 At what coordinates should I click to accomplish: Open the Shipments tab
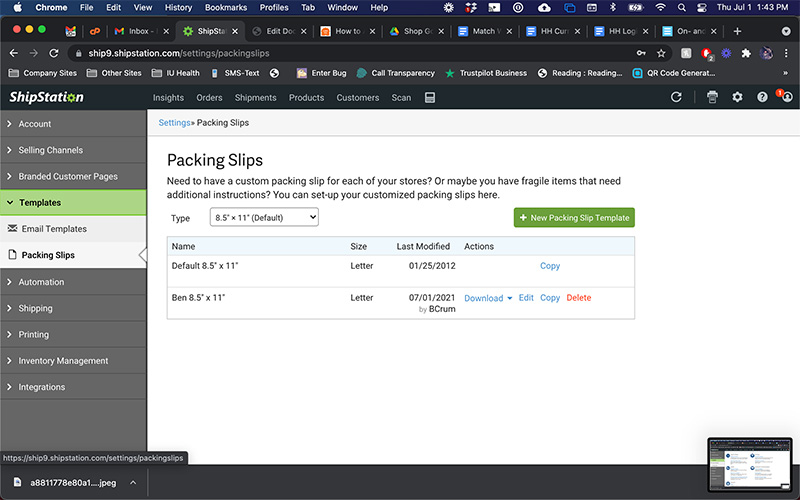255,97
